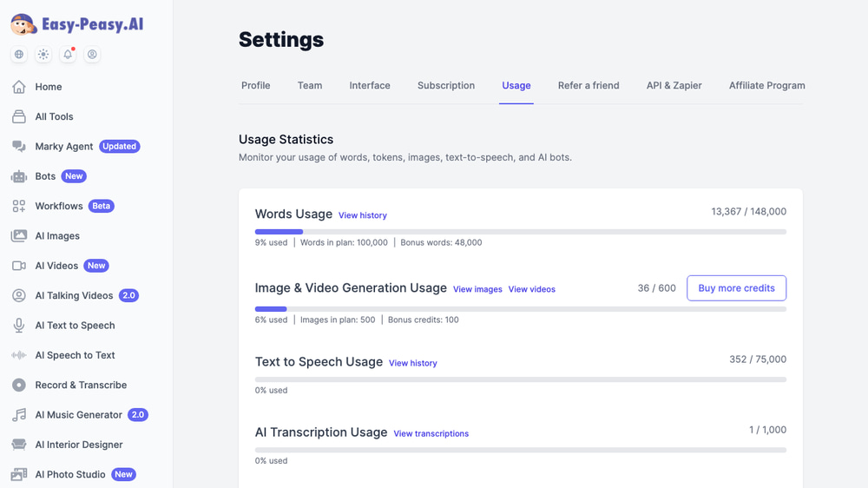
Task: Open the View transcriptions link
Action: click(x=431, y=433)
